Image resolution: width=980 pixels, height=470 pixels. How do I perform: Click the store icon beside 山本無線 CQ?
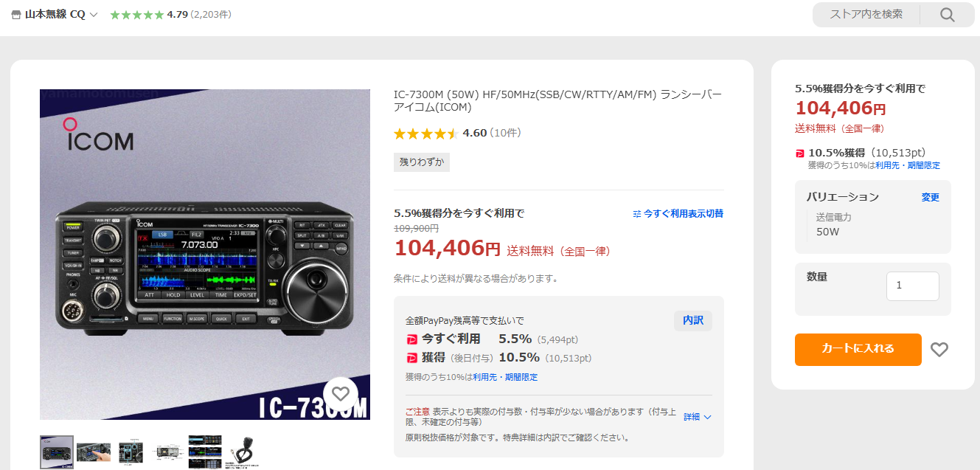tap(17, 15)
